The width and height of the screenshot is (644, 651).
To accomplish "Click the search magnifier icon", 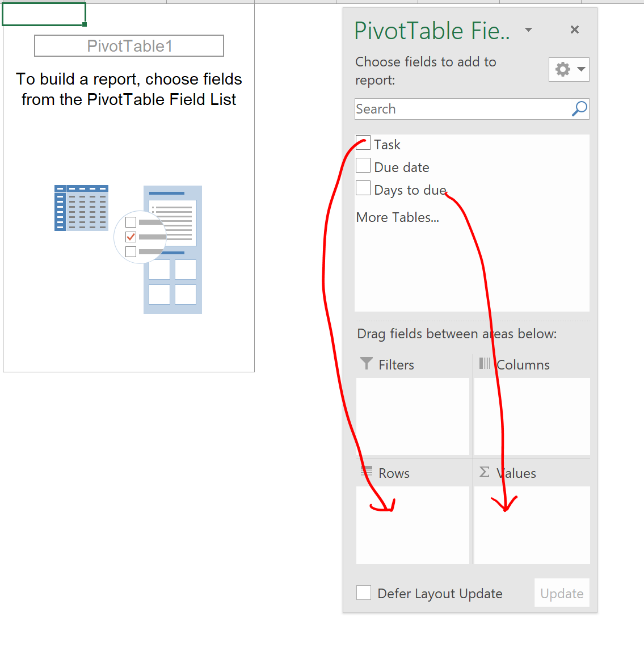I will coord(579,109).
